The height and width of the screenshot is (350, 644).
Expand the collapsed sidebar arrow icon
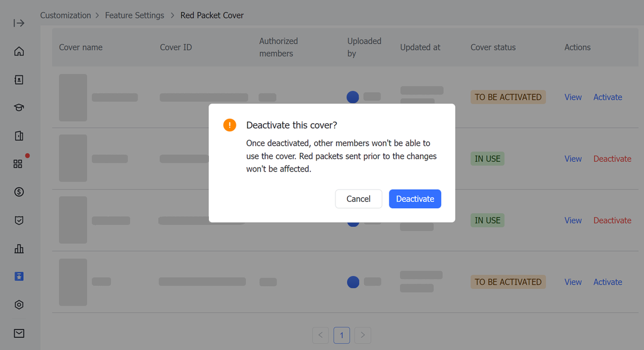click(19, 23)
